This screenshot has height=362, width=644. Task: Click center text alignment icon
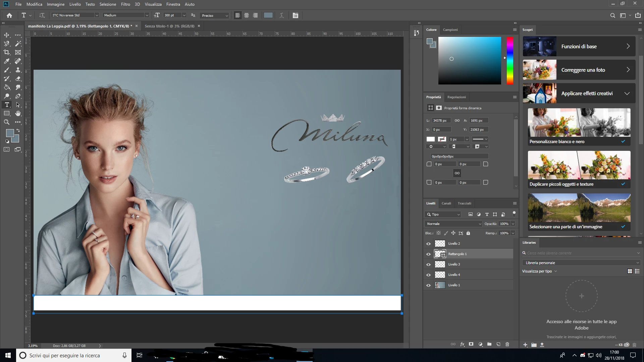coord(247,15)
